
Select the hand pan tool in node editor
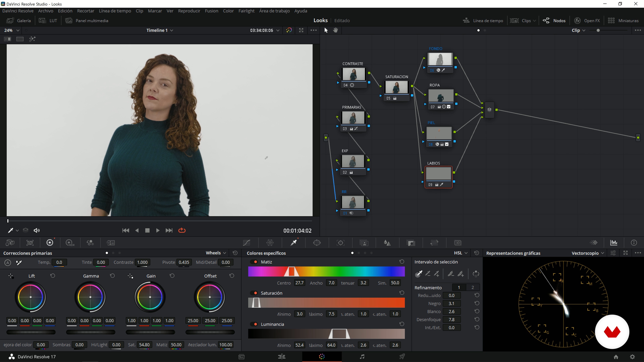[x=335, y=30]
